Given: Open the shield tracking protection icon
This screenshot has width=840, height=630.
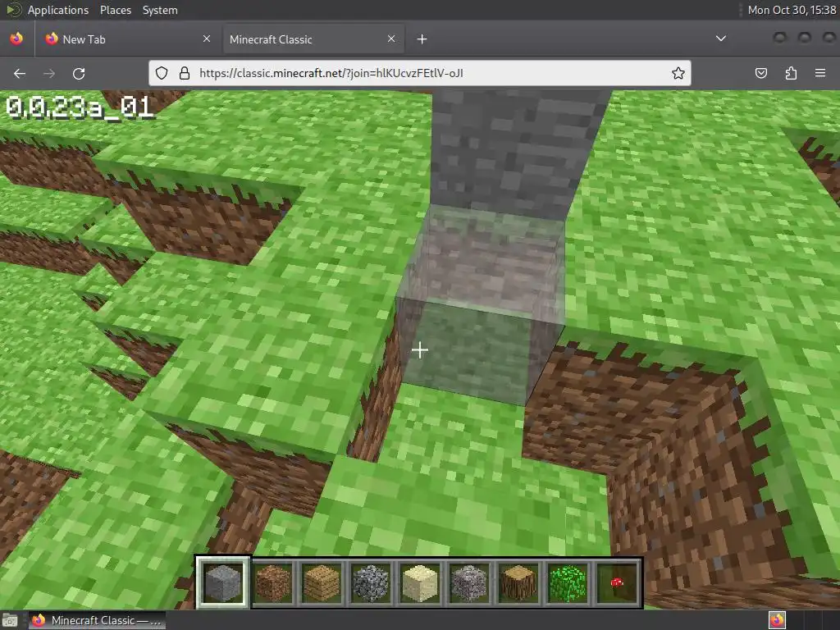Looking at the screenshot, I should pyautogui.click(x=162, y=73).
